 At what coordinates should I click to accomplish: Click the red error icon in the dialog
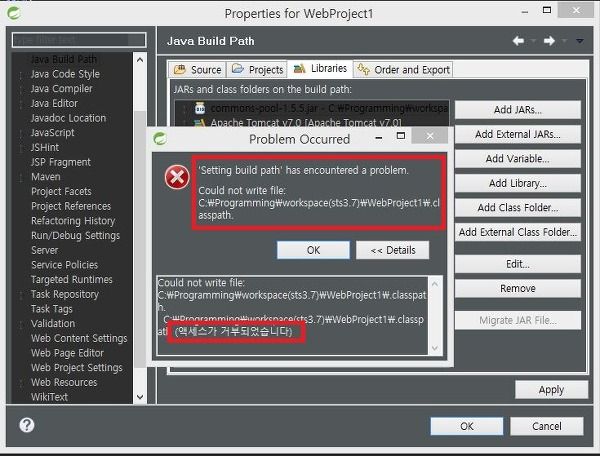coord(177,177)
